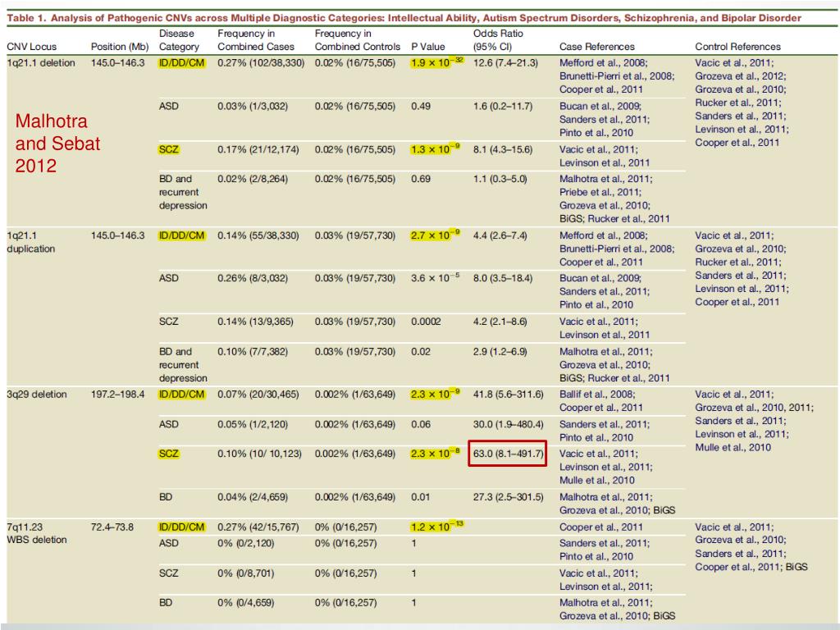Click the cell '0% (0/8,701)'
Image resolution: width=840 pixels, height=630 pixels.
click(245, 573)
